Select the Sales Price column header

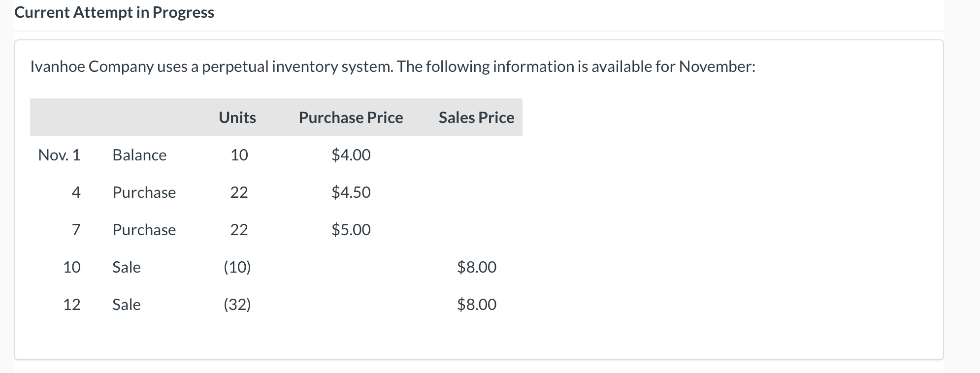pyautogui.click(x=476, y=118)
